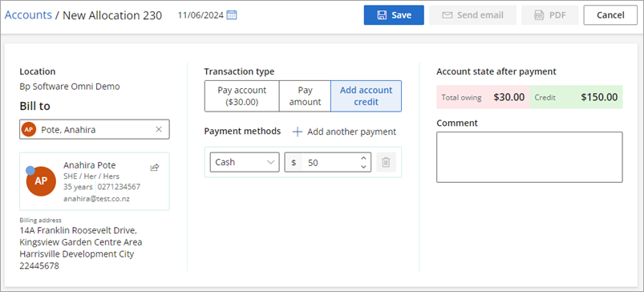Click the small AP avatar in the Bill to field
Image resolution: width=644 pixels, height=292 pixels.
tap(28, 130)
